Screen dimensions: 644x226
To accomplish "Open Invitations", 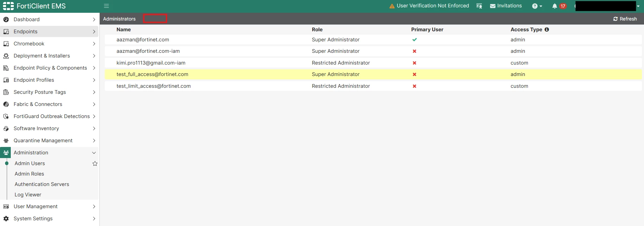I will 506,6.
